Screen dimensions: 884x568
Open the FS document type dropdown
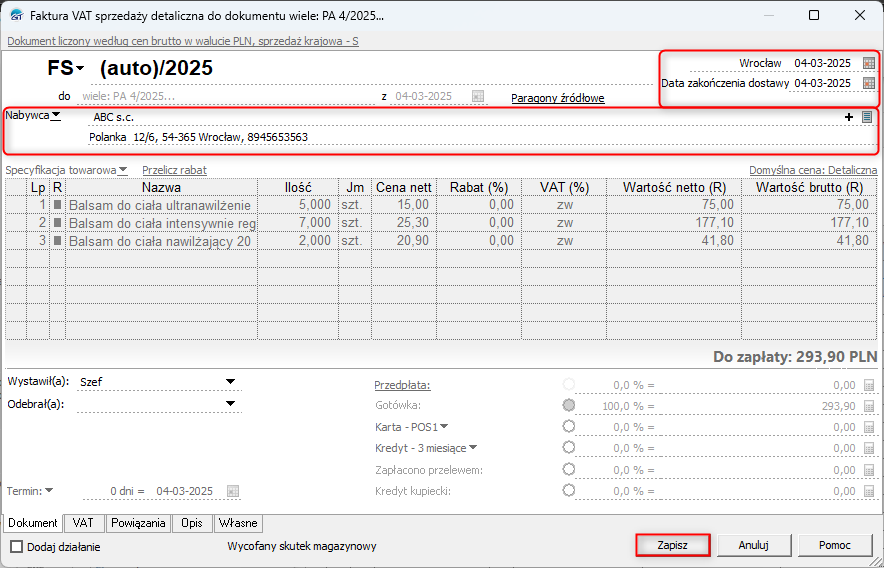click(80, 69)
